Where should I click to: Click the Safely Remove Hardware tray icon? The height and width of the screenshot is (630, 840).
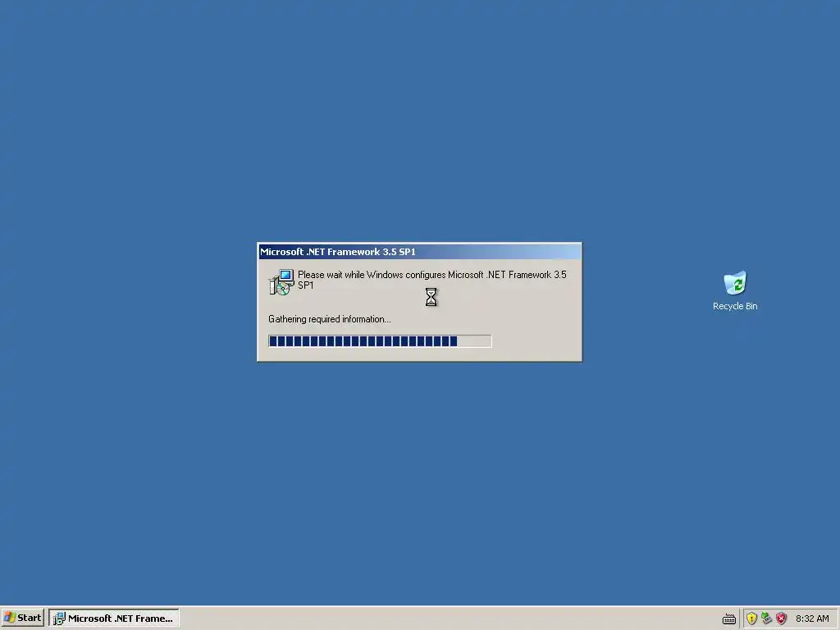click(x=767, y=619)
